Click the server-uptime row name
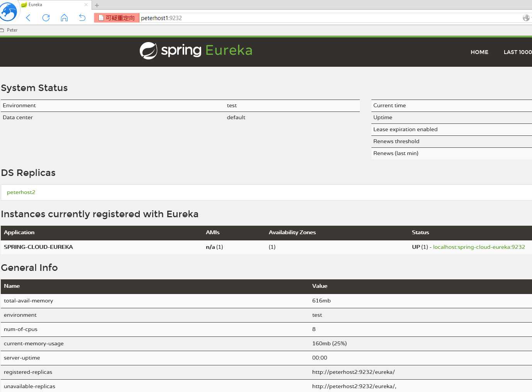 coord(22,358)
